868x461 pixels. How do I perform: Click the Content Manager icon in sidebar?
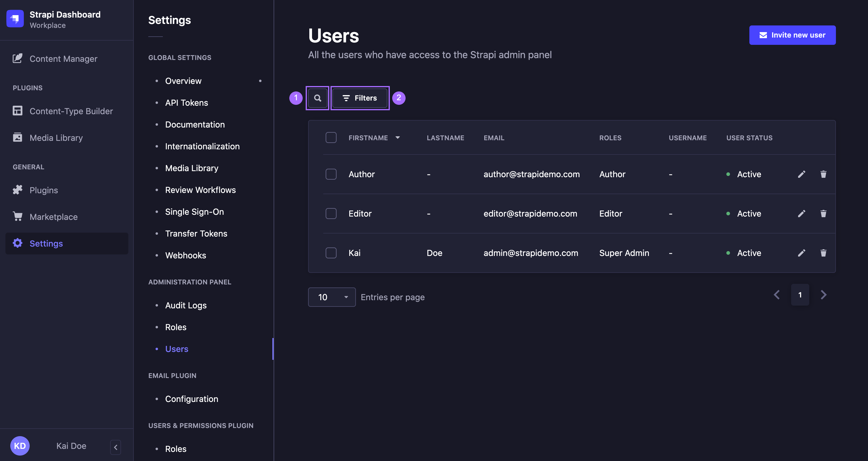(x=18, y=58)
